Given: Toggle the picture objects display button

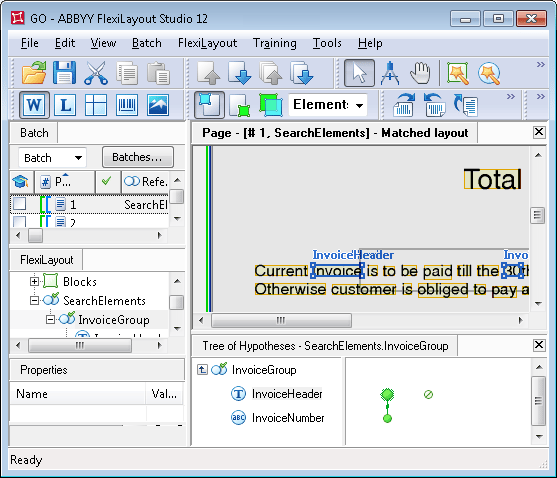Looking at the screenshot, I should coord(158,105).
